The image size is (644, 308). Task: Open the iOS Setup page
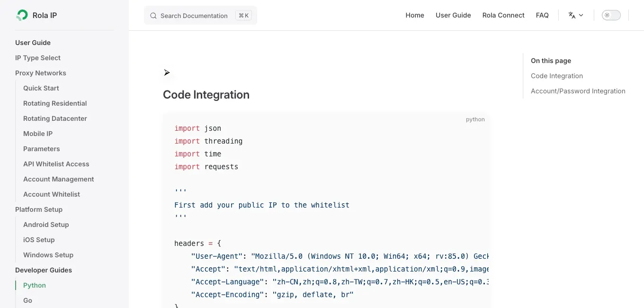click(39, 240)
